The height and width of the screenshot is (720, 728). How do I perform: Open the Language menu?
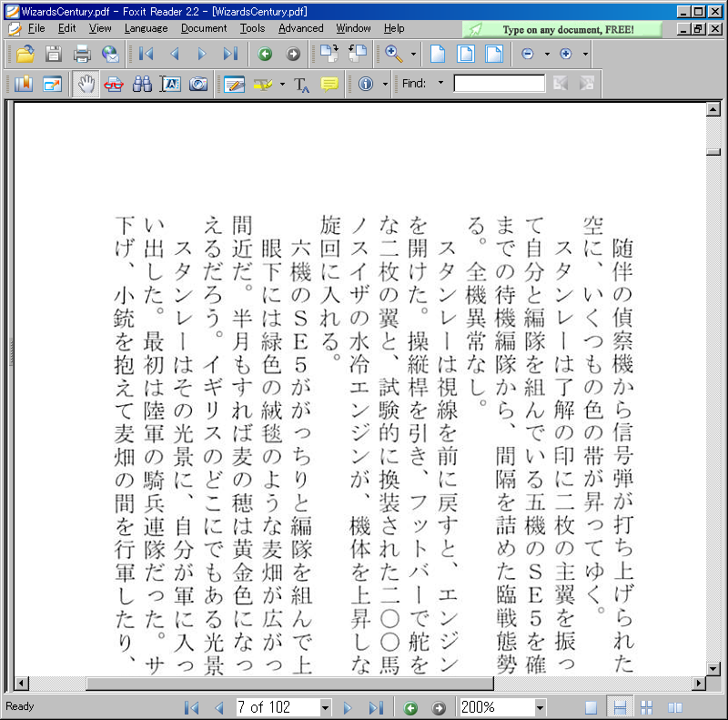coord(146,28)
